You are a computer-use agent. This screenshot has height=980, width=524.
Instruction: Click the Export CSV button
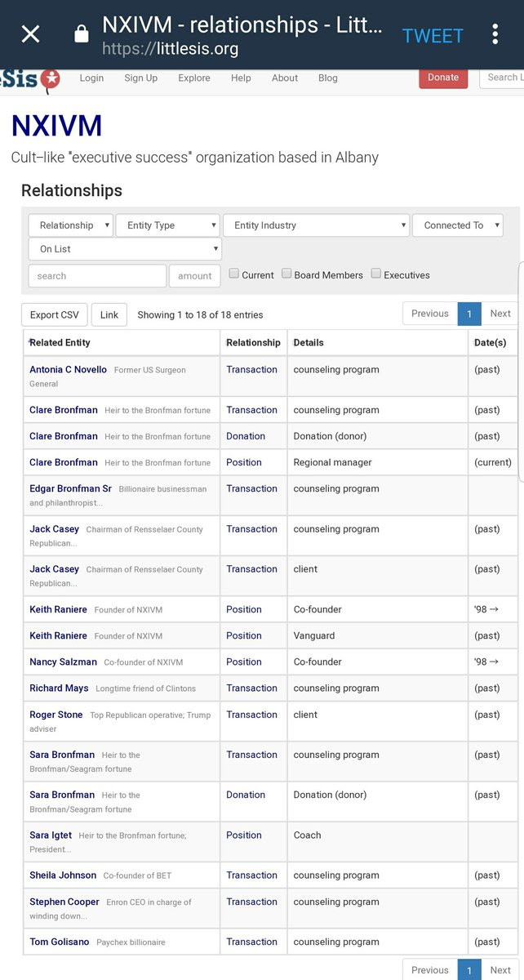point(55,314)
